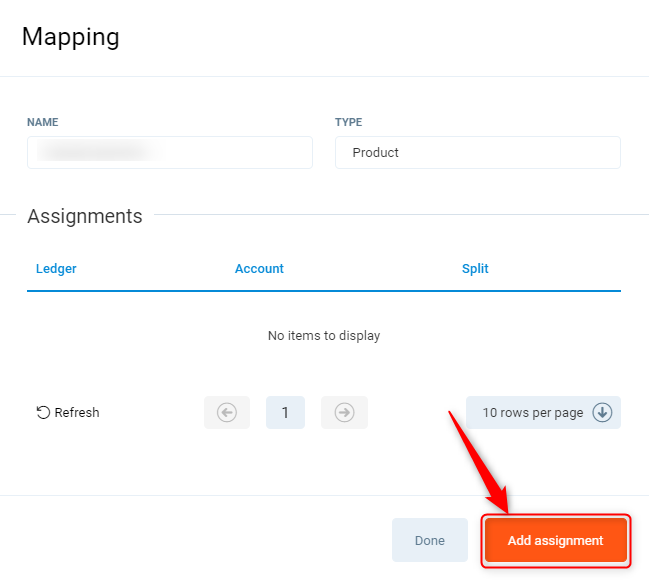
Task: Select page number 1 in pagination
Action: click(x=285, y=412)
